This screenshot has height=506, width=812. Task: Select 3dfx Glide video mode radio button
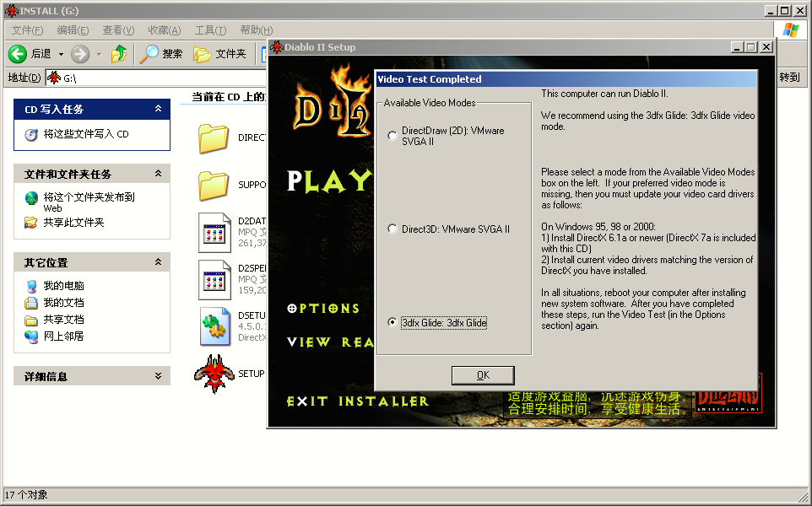[x=392, y=322]
